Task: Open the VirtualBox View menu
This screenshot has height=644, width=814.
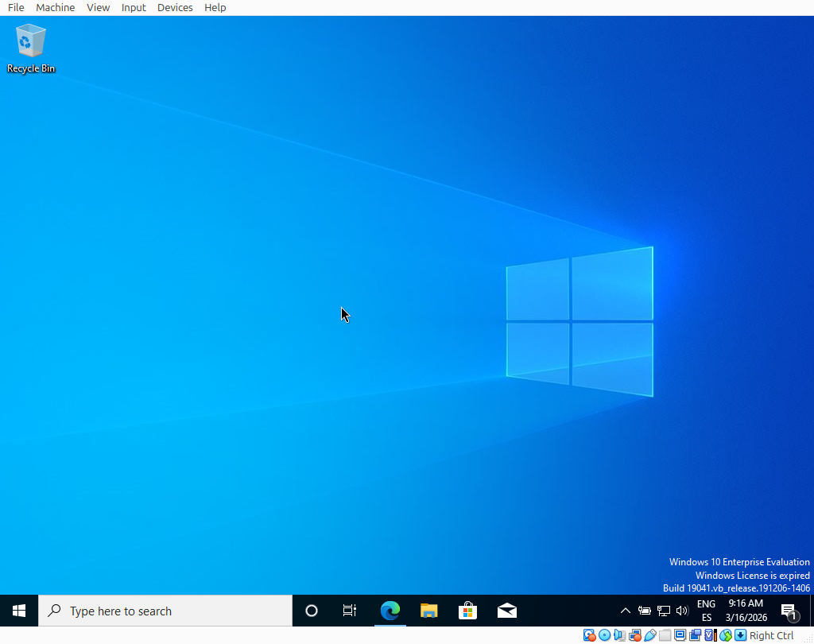Action: click(x=99, y=7)
